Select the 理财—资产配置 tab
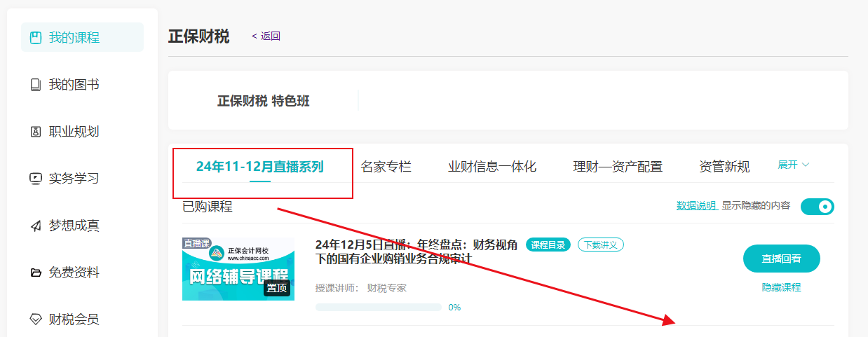The image size is (868, 337). 618,167
